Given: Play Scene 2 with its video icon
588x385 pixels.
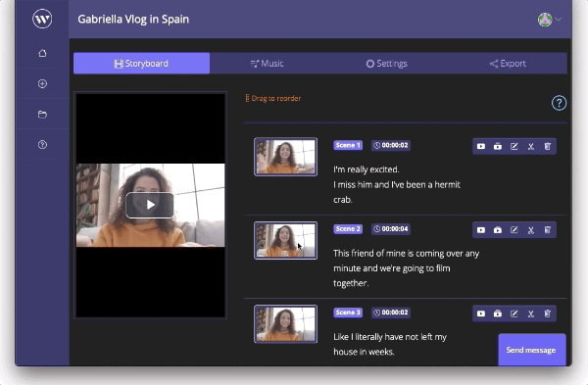Looking at the screenshot, I should click(x=481, y=230).
